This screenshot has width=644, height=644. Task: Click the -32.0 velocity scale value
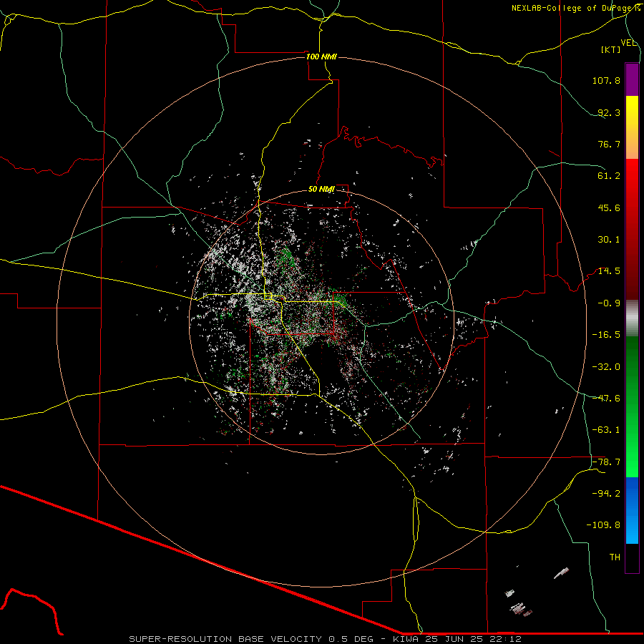pos(606,367)
